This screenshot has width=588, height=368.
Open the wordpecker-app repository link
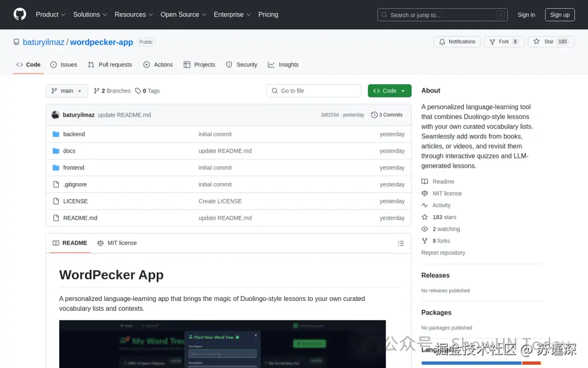pyautogui.click(x=101, y=42)
